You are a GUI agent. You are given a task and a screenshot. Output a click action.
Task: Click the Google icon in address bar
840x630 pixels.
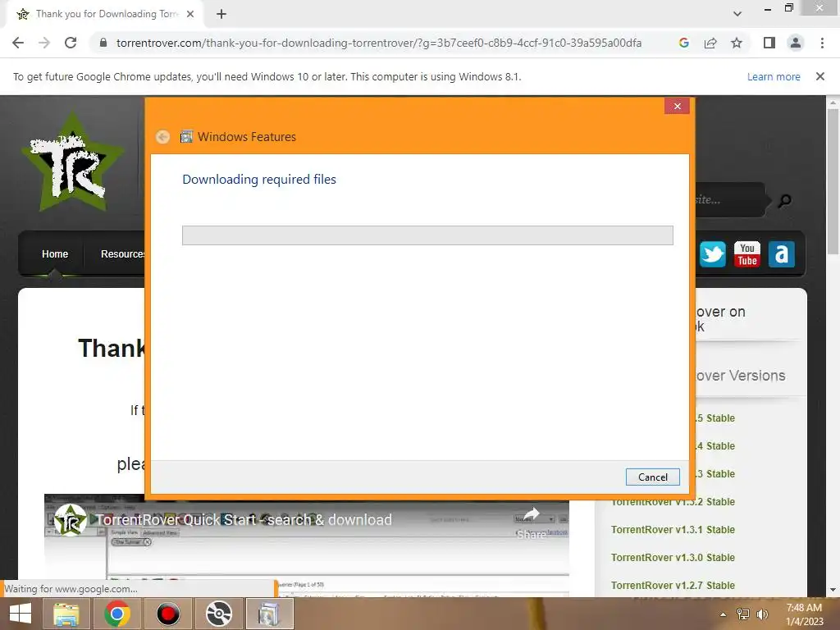click(x=683, y=43)
